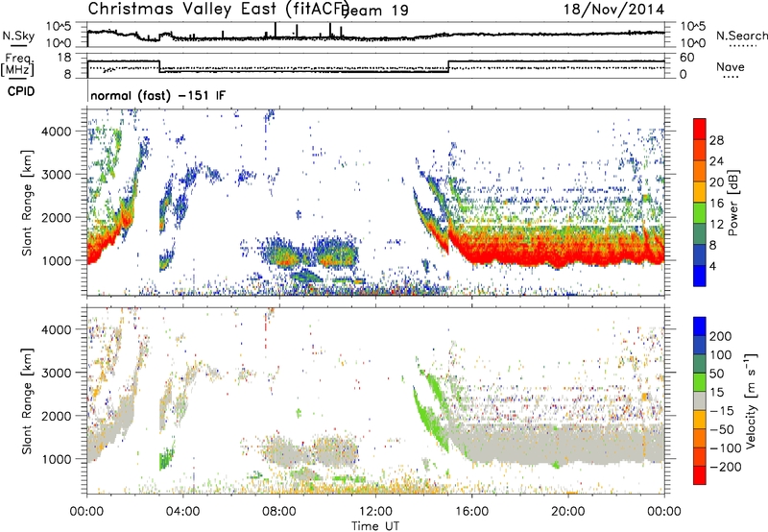Click the 'CPID' label
Viewport: 768px width, 532px height.
click(21, 91)
